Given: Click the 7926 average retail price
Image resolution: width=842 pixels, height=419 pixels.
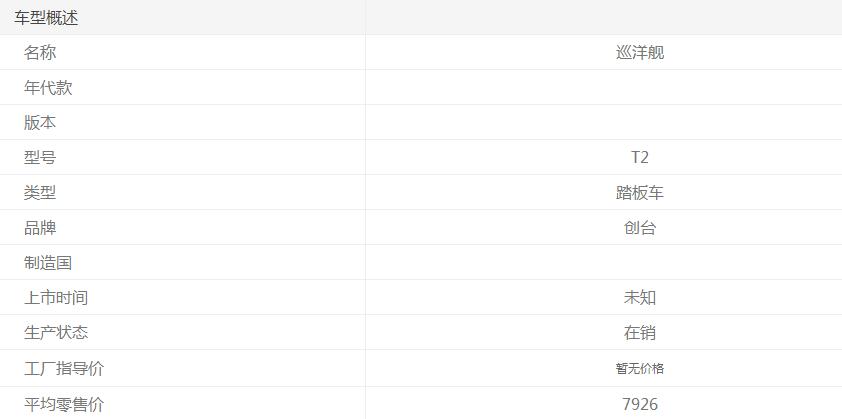Looking at the screenshot, I should tap(640, 405).
